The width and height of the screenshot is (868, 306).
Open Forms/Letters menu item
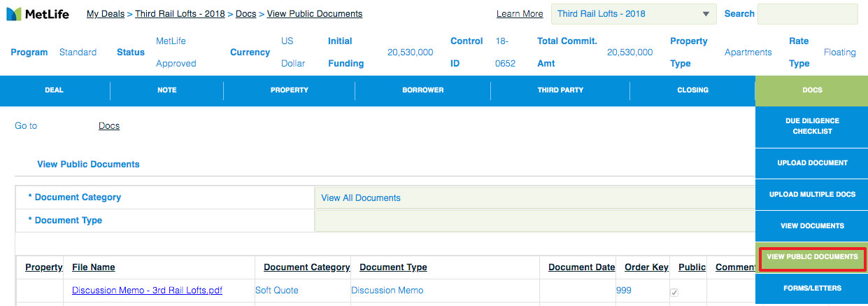812,288
